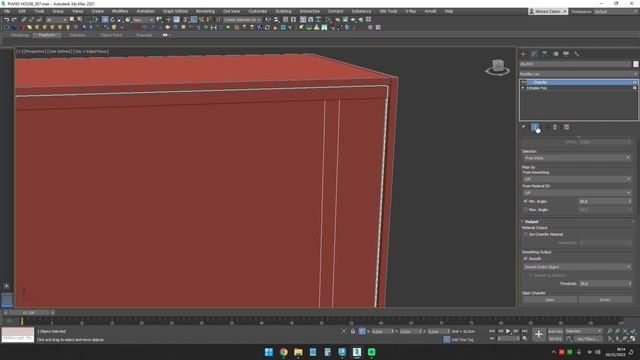Collapse the Output rollout
This screenshot has height=360, width=640.
(x=531, y=222)
